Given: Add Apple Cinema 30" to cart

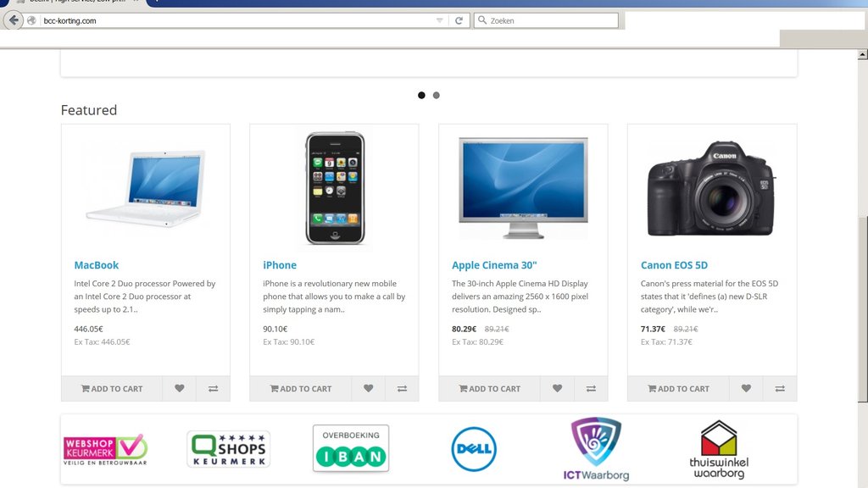Looking at the screenshot, I should click(489, 388).
